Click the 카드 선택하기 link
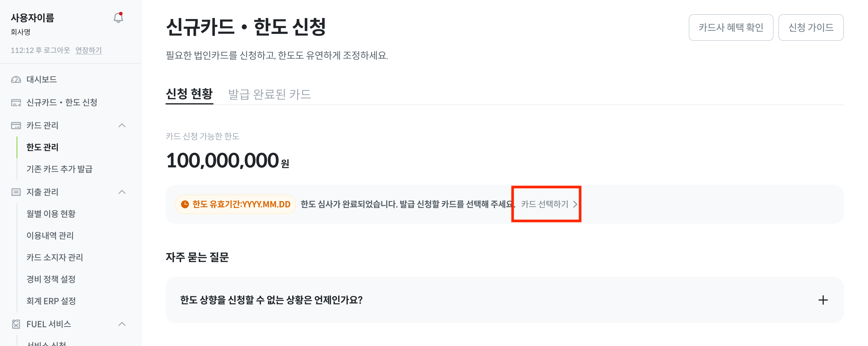Screen dimensions: 868x346 click(x=549, y=204)
